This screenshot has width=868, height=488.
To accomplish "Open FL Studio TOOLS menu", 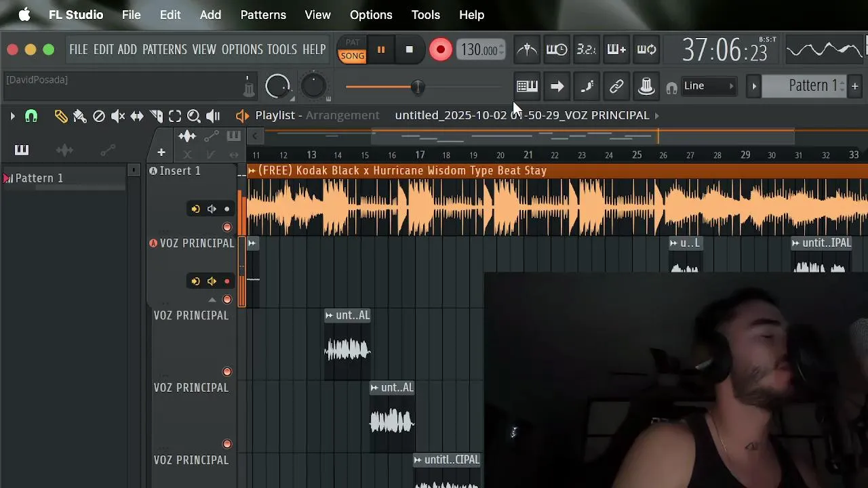I will (x=282, y=49).
